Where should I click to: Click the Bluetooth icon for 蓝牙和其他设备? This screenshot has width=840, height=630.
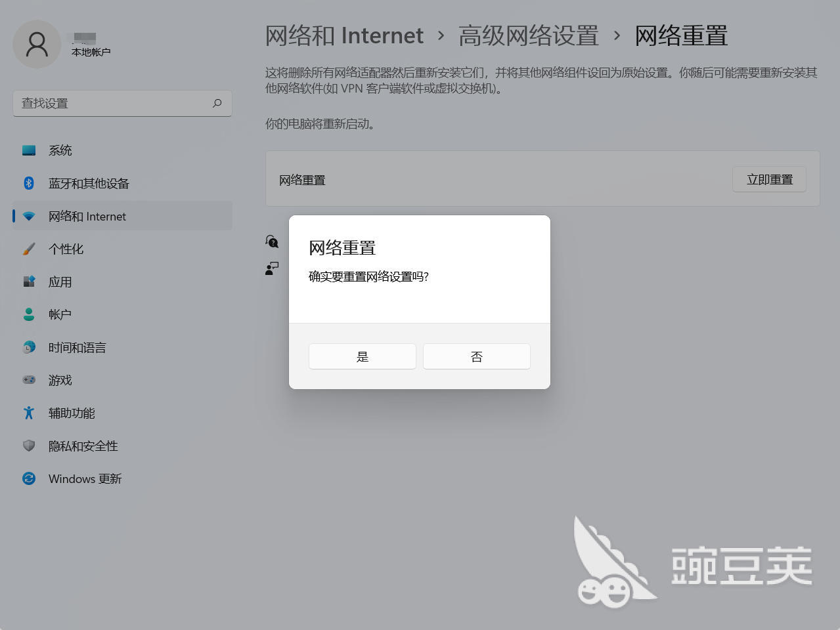[x=29, y=183]
